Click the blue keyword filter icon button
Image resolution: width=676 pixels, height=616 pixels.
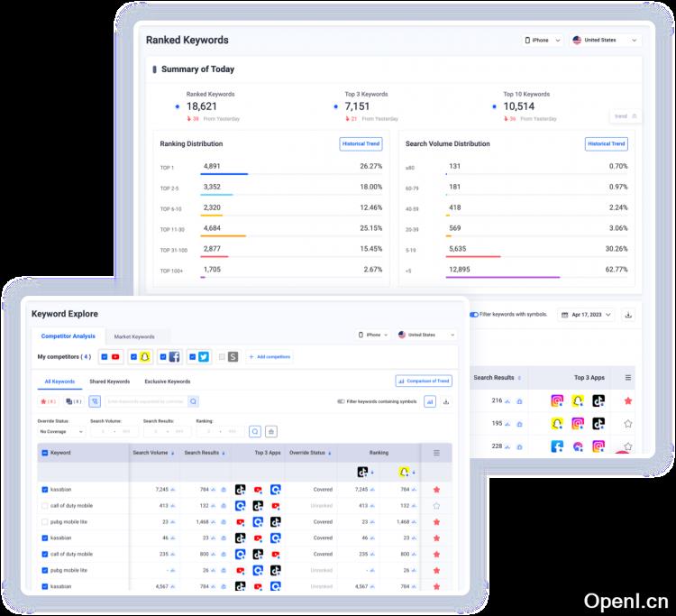pos(95,401)
